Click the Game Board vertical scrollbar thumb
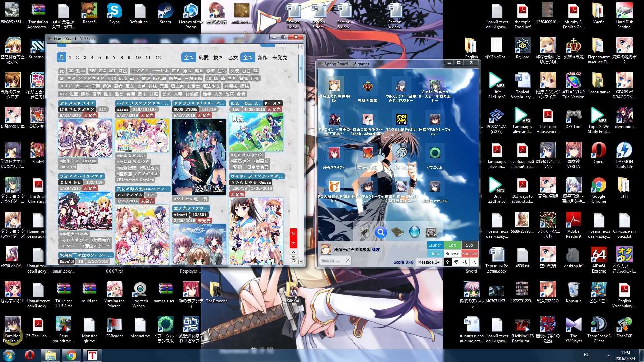 point(301,69)
